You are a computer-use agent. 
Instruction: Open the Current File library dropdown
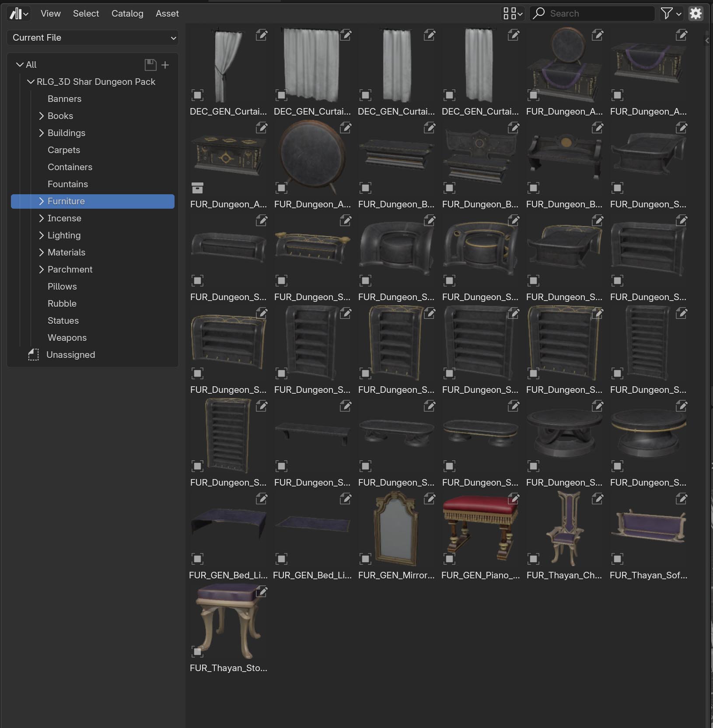[x=93, y=38]
